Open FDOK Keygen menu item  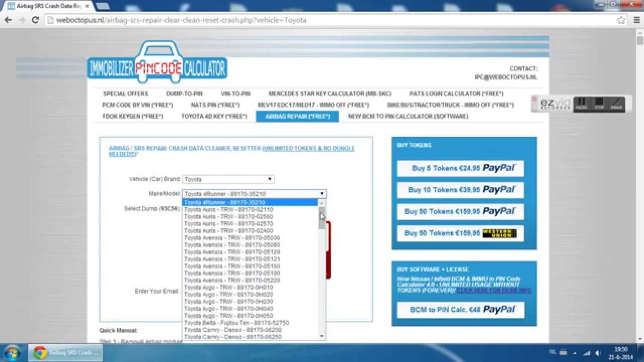coord(132,116)
